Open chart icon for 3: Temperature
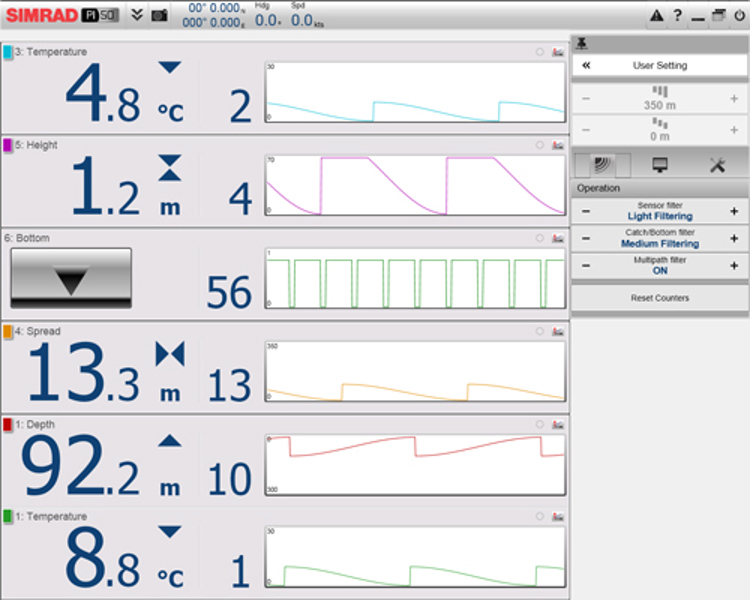The image size is (750, 600). pyautogui.click(x=558, y=52)
